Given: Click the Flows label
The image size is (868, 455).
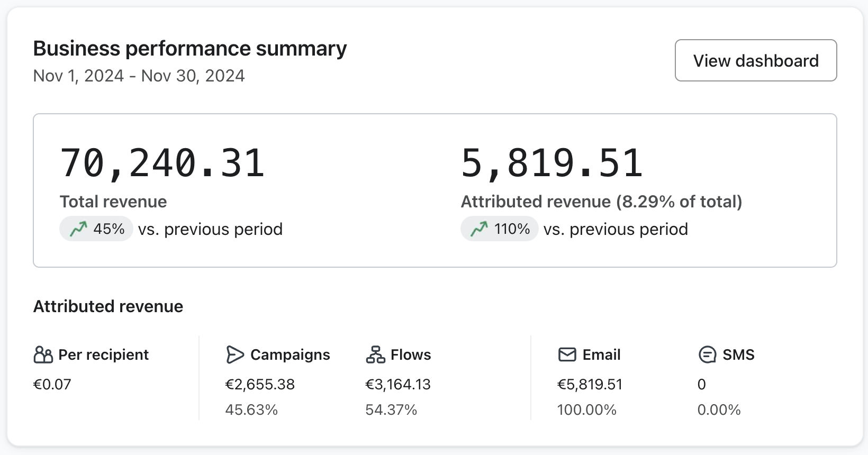Looking at the screenshot, I should pos(411,354).
